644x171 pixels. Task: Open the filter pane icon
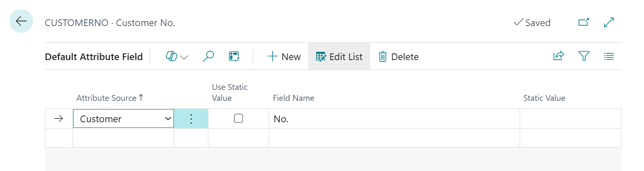point(584,56)
